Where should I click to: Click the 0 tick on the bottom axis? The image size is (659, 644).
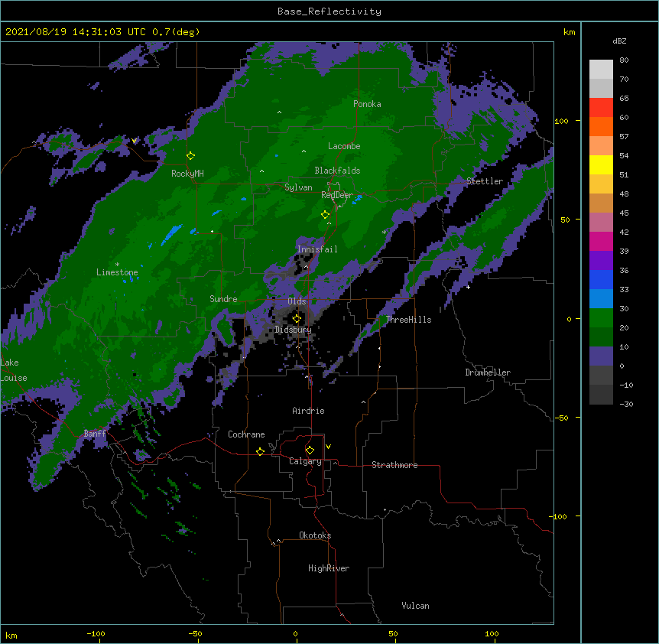click(295, 633)
